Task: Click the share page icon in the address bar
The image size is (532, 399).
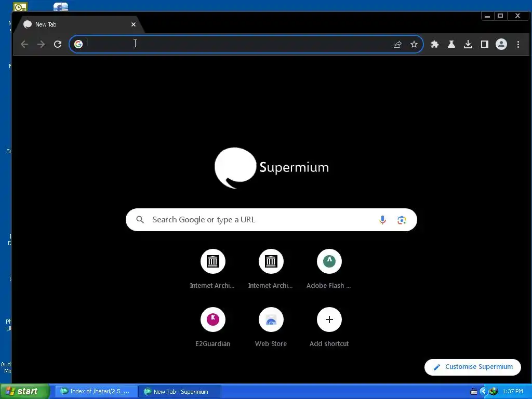Action: (x=397, y=44)
